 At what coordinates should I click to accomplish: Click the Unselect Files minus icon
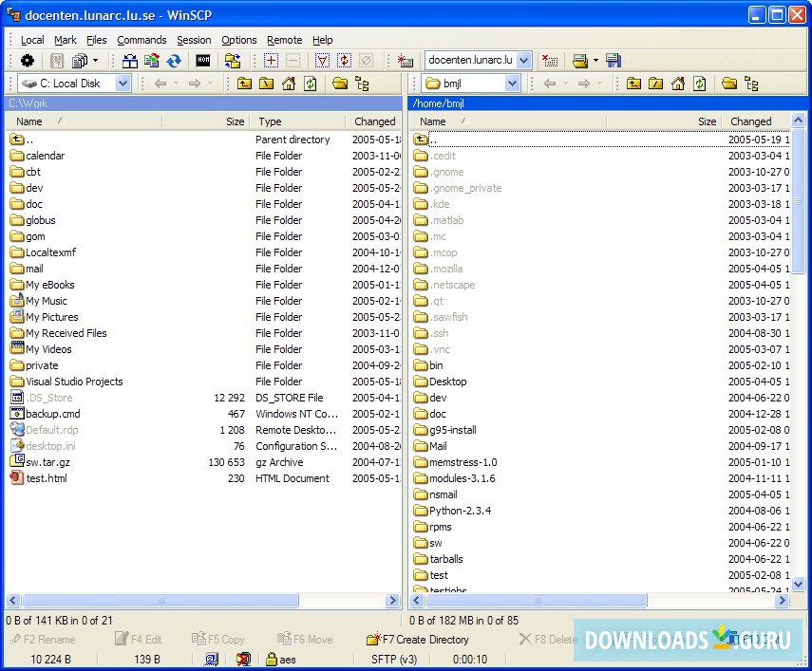click(x=293, y=61)
